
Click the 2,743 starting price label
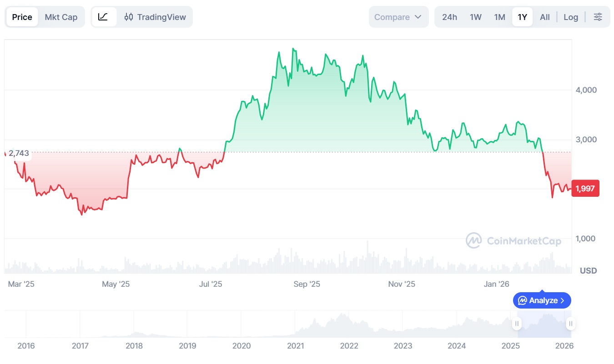[x=19, y=154]
